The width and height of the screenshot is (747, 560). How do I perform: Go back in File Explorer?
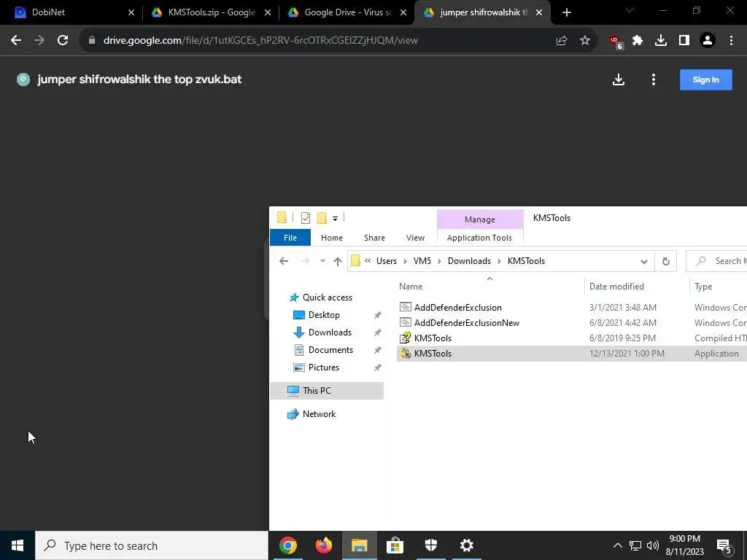tap(284, 261)
